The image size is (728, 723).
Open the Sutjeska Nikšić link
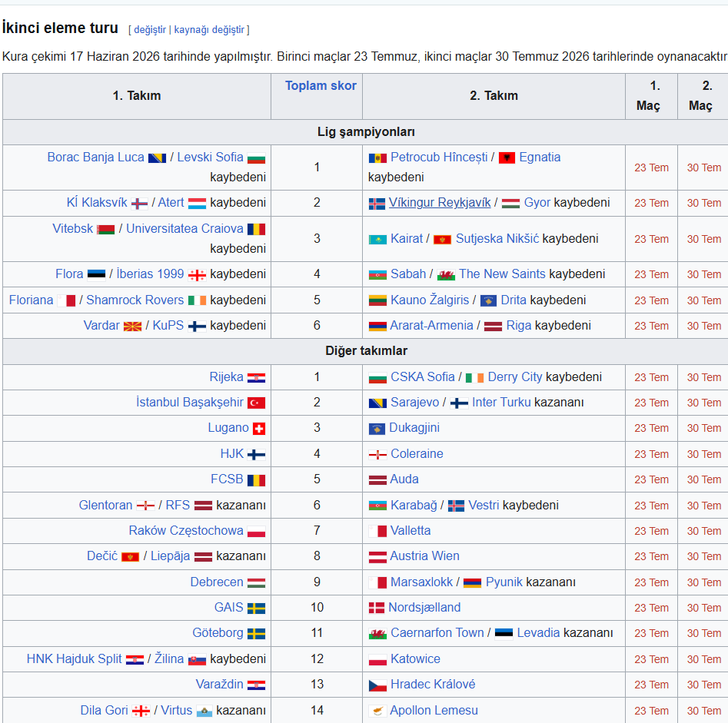[497, 239]
